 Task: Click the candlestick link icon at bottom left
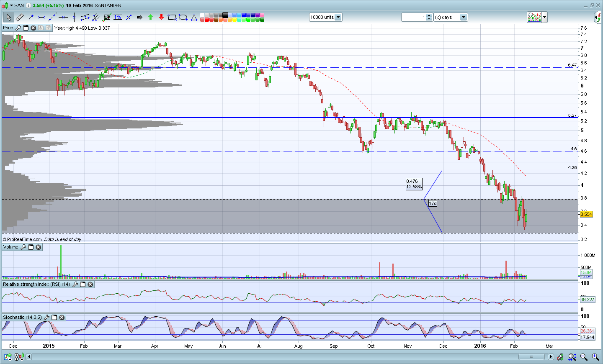(18, 357)
